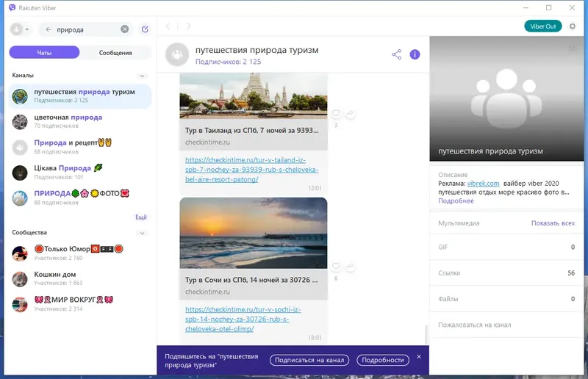Like the Thailand tour post
Image resolution: width=588 pixels, height=379 pixels.
[336, 113]
